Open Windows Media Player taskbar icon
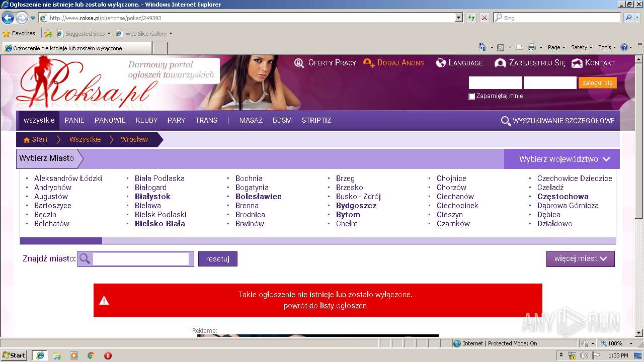 (74, 355)
